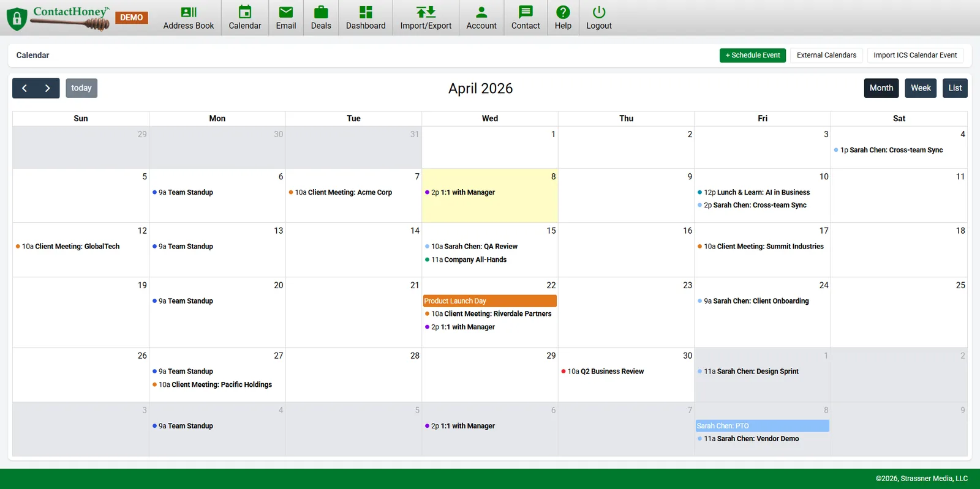Open the Deals briefcase icon
980x489 pixels.
(x=321, y=12)
